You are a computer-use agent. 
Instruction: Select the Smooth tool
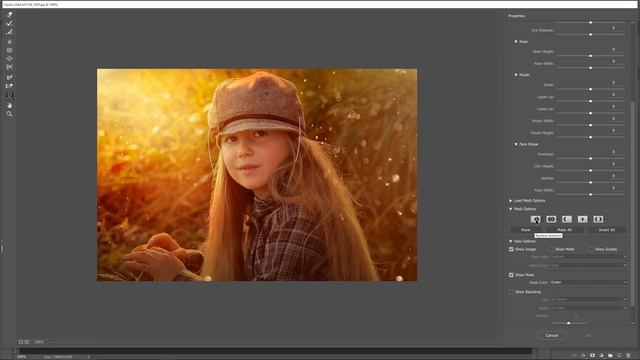(9, 32)
